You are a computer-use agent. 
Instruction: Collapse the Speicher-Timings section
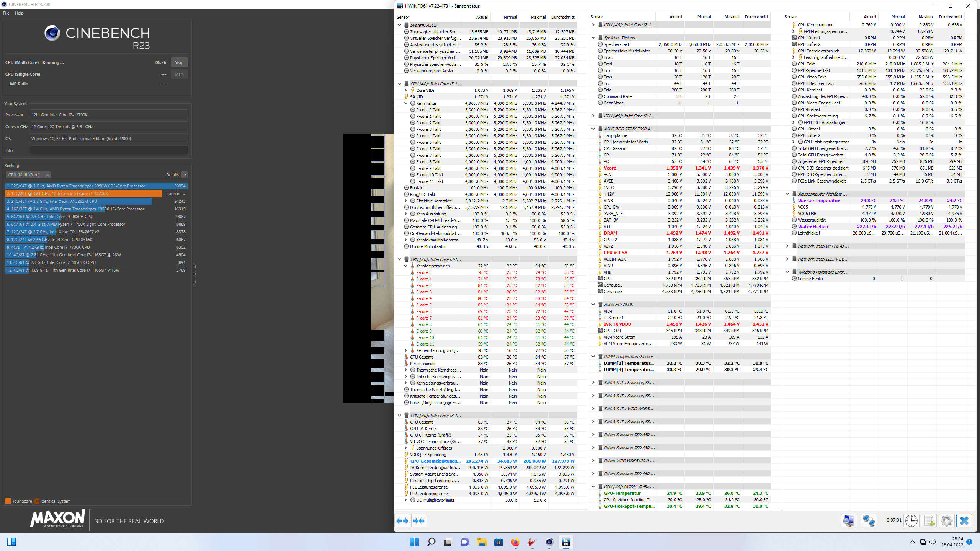pos(593,38)
